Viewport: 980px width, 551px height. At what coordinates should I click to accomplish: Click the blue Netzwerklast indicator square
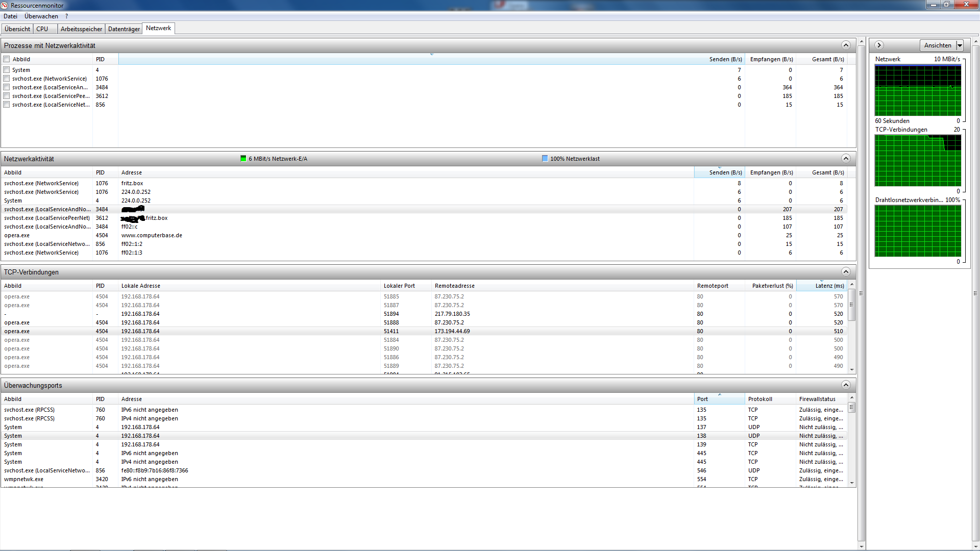545,159
